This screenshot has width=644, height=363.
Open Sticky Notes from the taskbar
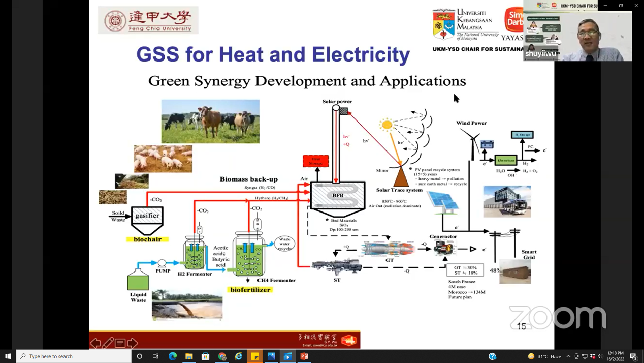(255, 356)
